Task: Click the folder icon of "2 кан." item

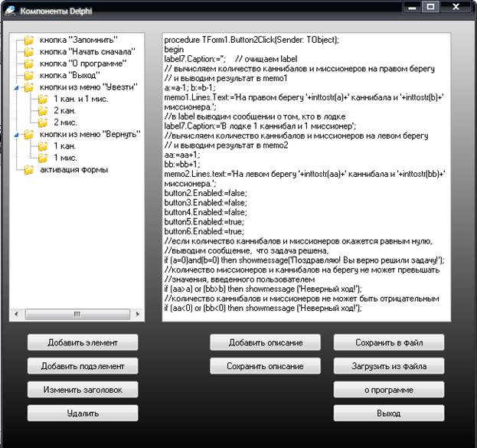Action: [x=44, y=111]
